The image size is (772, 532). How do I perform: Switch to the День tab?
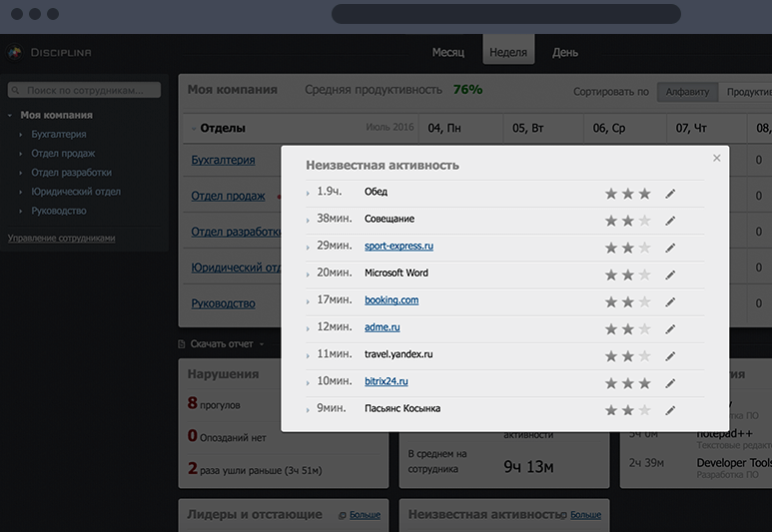[565, 52]
